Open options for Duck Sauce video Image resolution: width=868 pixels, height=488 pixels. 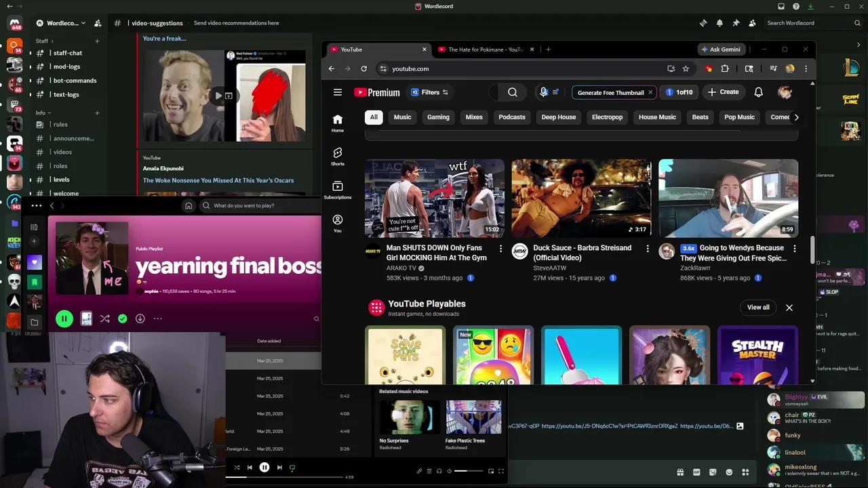click(x=648, y=249)
